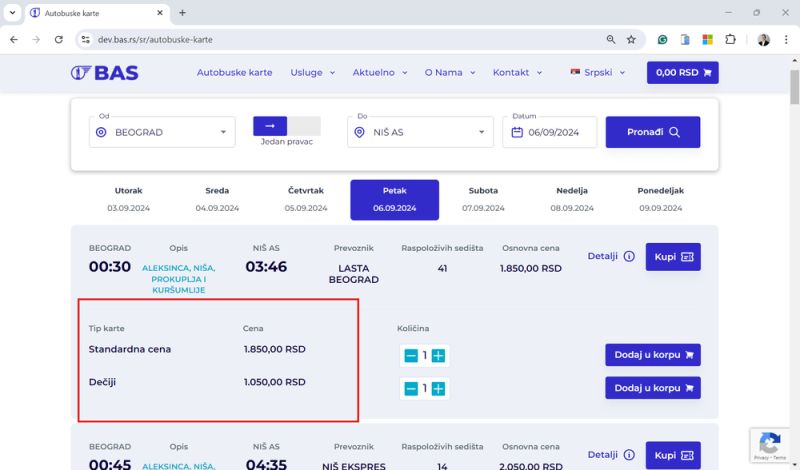Image resolution: width=800 pixels, height=470 pixels.
Task: Open the cart showing 0,00 RSD
Action: (683, 72)
